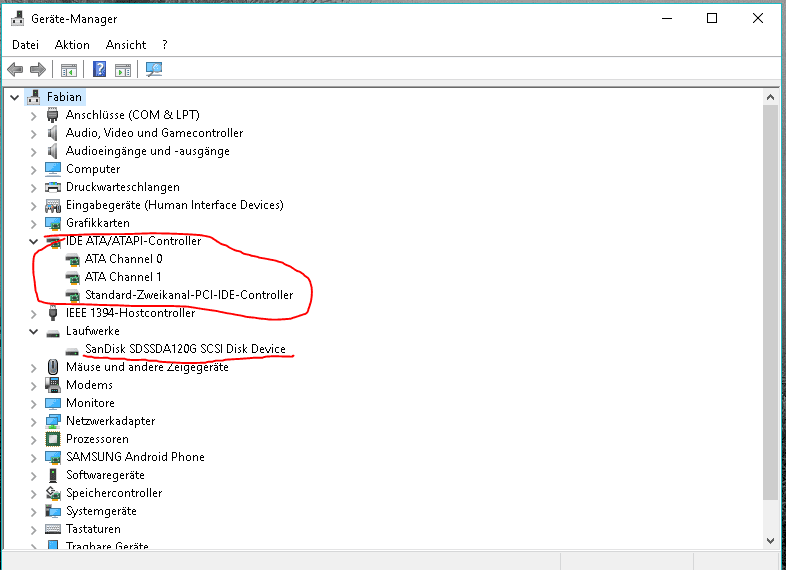Click the SanDisk disk drive icon
Viewport: 786px width, 570px height.
[x=72, y=351]
